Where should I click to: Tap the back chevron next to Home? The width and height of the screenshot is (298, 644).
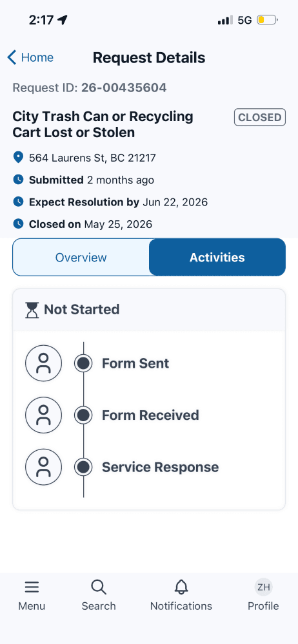click(x=12, y=57)
